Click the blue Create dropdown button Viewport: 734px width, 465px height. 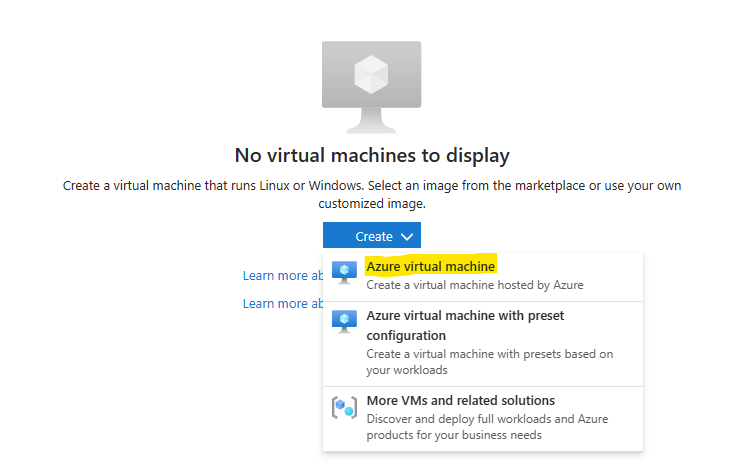(372, 235)
